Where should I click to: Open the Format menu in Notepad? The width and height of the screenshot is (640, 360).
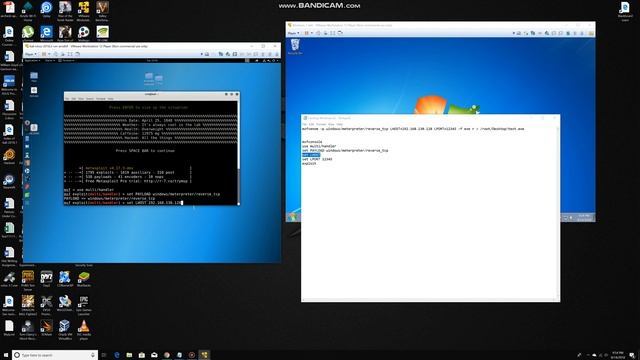tap(321, 124)
